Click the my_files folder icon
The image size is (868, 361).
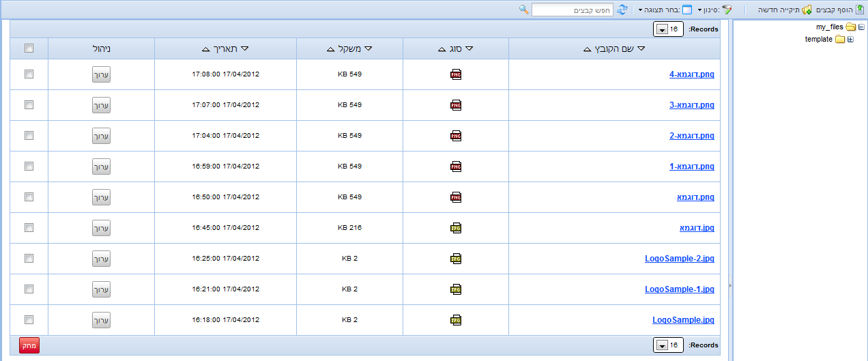pyautogui.click(x=850, y=27)
